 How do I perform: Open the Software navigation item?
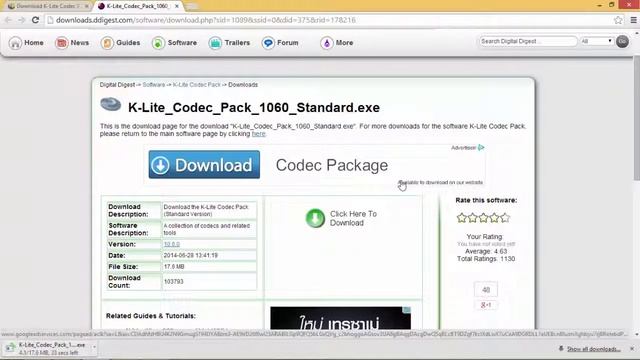tap(174, 42)
